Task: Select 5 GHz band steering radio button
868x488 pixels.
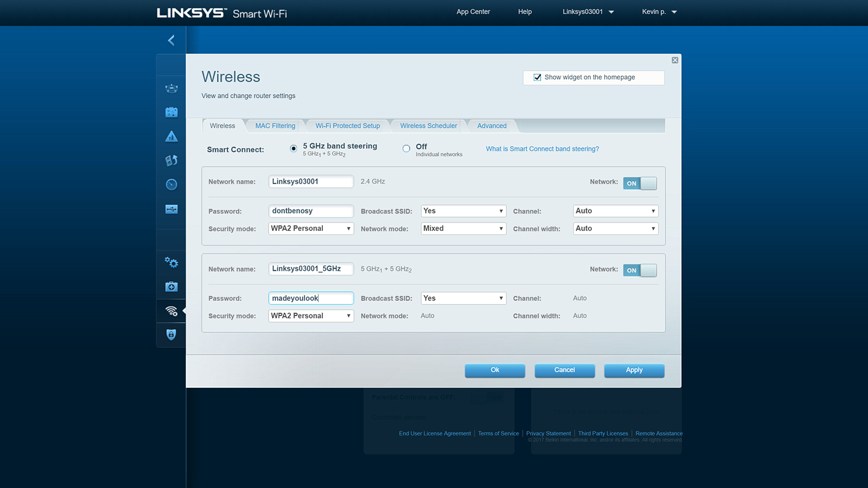Action: point(293,149)
